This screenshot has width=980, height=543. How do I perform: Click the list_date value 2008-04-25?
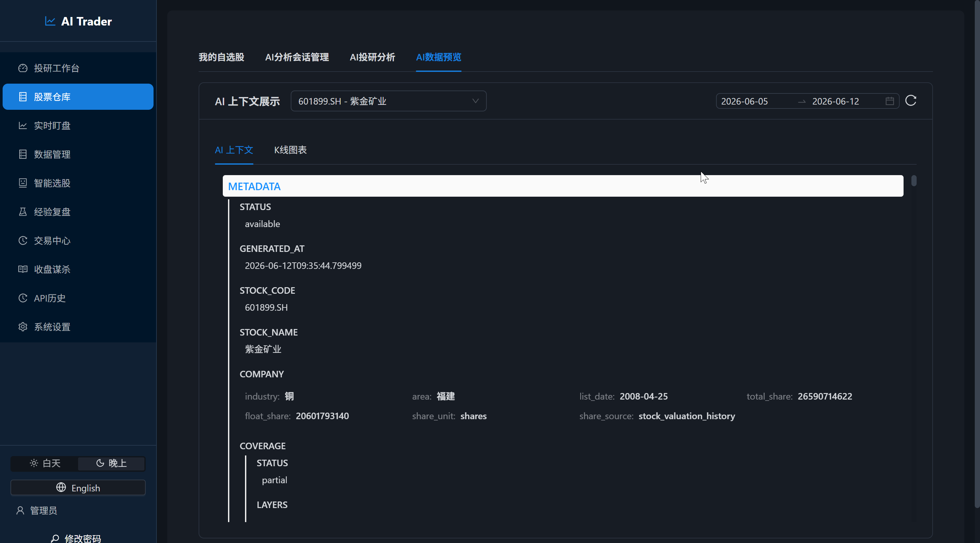[643, 396]
